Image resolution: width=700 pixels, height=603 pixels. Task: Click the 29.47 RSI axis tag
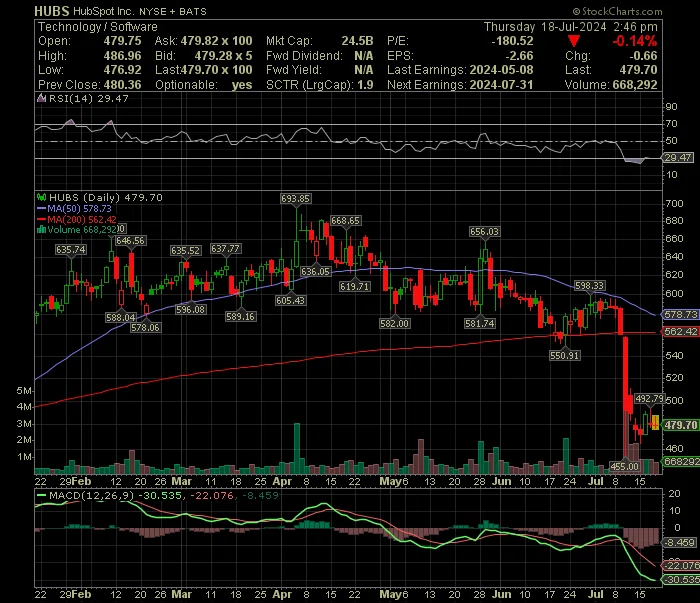tap(678, 158)
